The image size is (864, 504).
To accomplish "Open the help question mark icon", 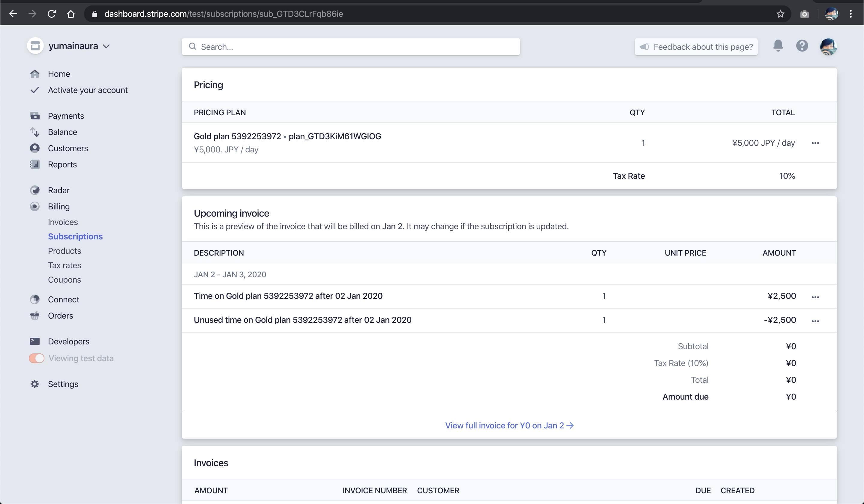I will (802, 46).
